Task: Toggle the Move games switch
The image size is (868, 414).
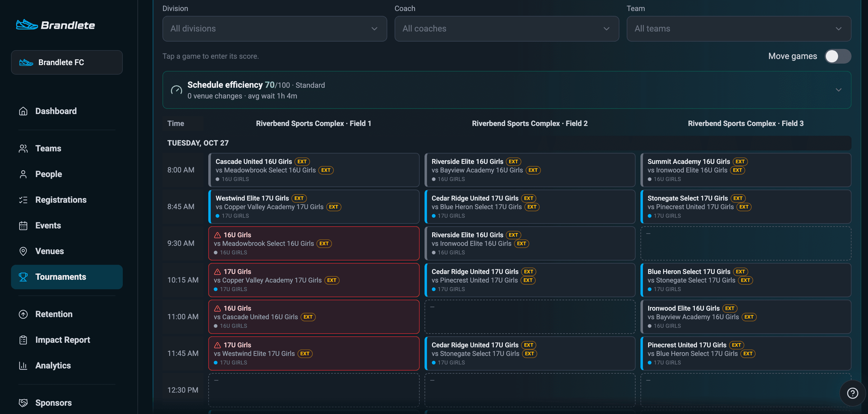Action: pos(838,56)
